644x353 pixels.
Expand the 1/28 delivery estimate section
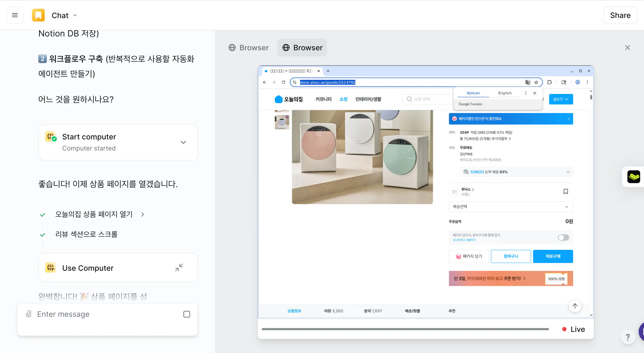pyautogui.click(x=568, y=172)
